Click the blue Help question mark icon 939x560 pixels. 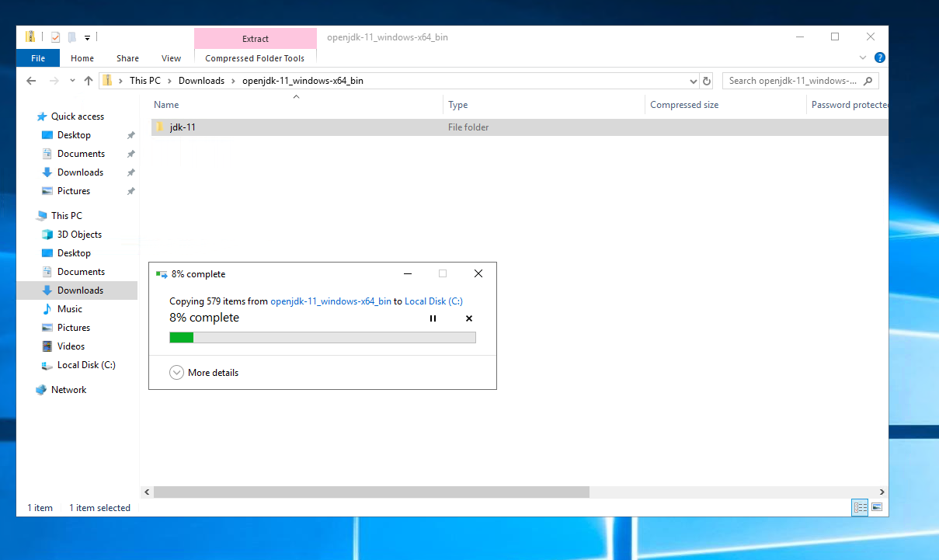tap(880, 58)
